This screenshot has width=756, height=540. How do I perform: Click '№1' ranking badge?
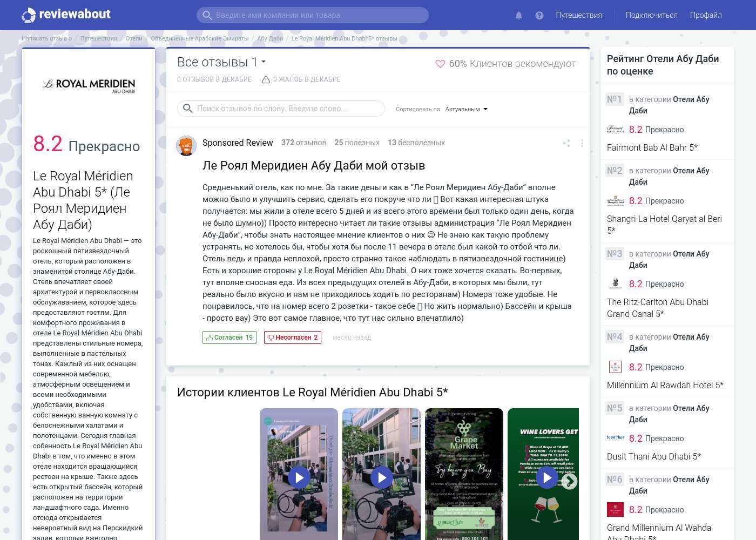coord(615,99)
